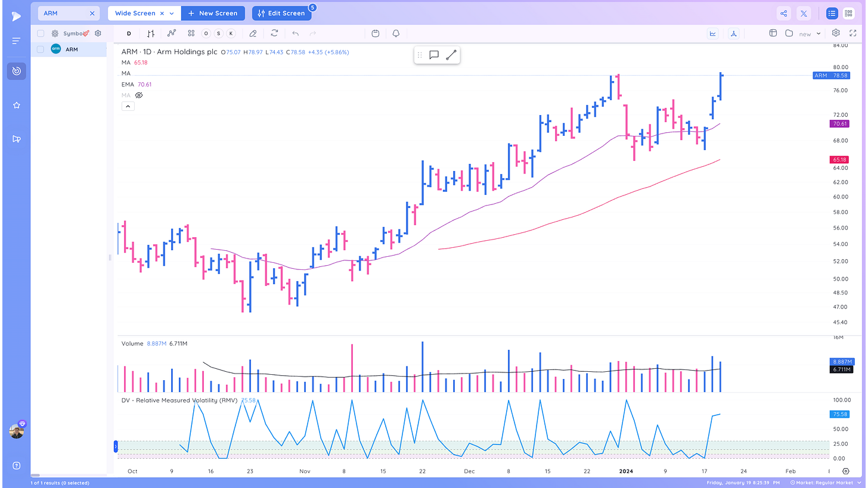Show the hidden MA indicator via eye icon
The height and width of the screenshot is (488, 868).
[x=139, y=95]
